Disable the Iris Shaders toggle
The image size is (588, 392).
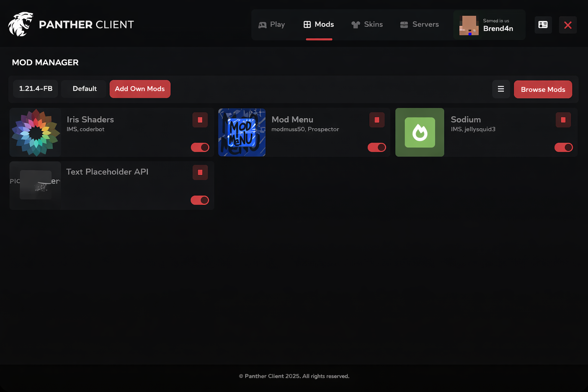(200, 147)
